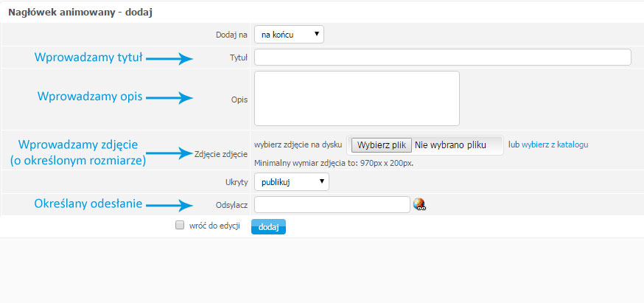644x303 pixels.
Task: Open the 'wybierz z katalogu' link
Action: pos(555,144)
